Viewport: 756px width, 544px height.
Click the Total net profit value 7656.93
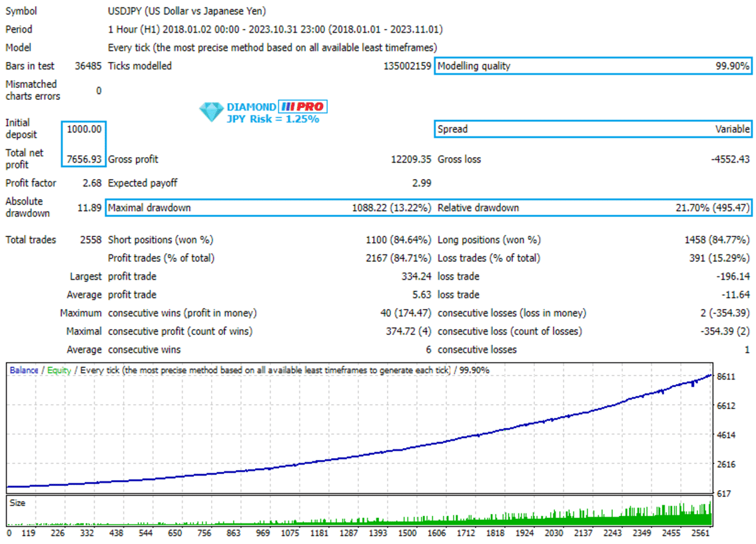click(84, 159)
